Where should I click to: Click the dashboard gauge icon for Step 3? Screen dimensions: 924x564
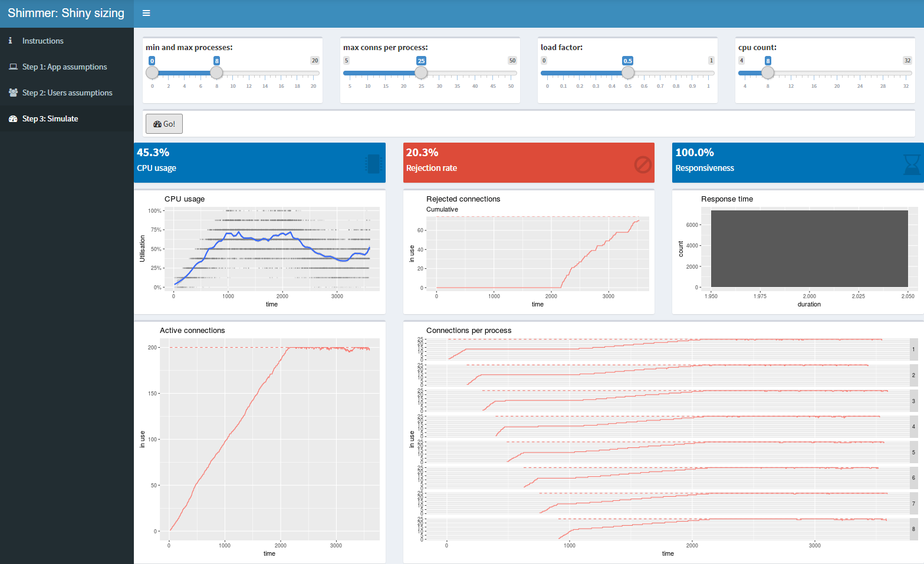13,118
